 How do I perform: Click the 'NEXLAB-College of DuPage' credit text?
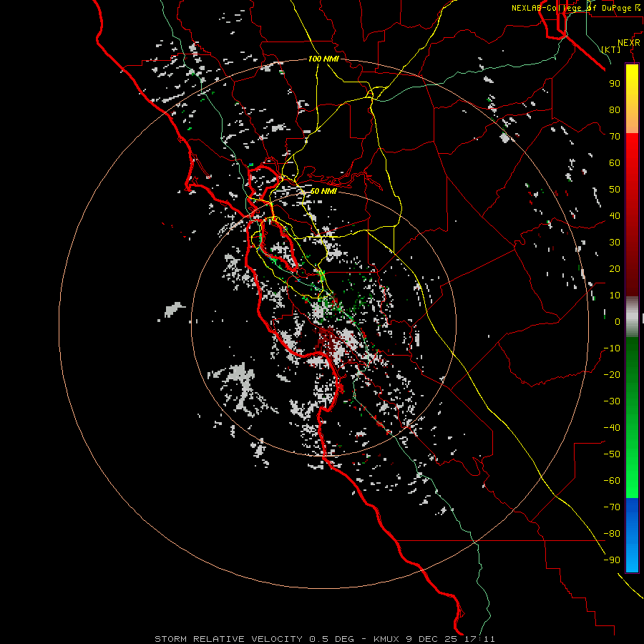573,8
